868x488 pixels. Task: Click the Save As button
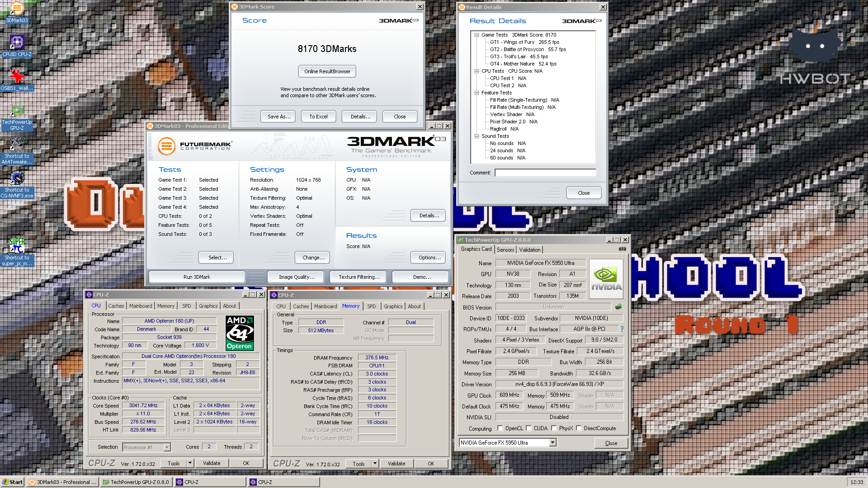278,117
